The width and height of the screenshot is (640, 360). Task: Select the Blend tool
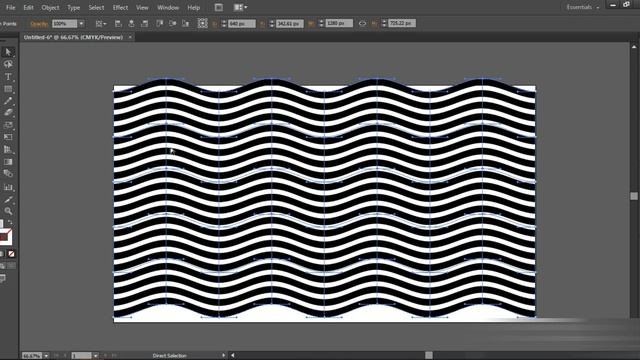8,174
